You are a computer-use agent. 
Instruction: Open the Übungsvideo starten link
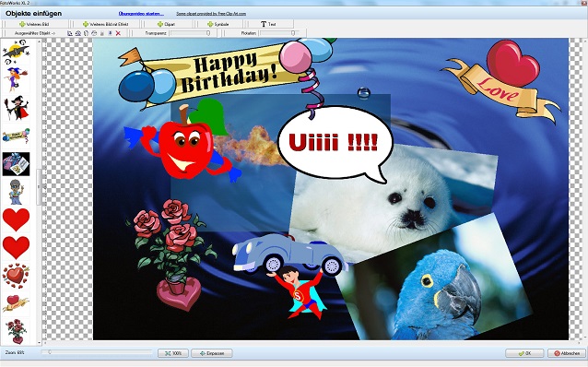pos(141,14)
